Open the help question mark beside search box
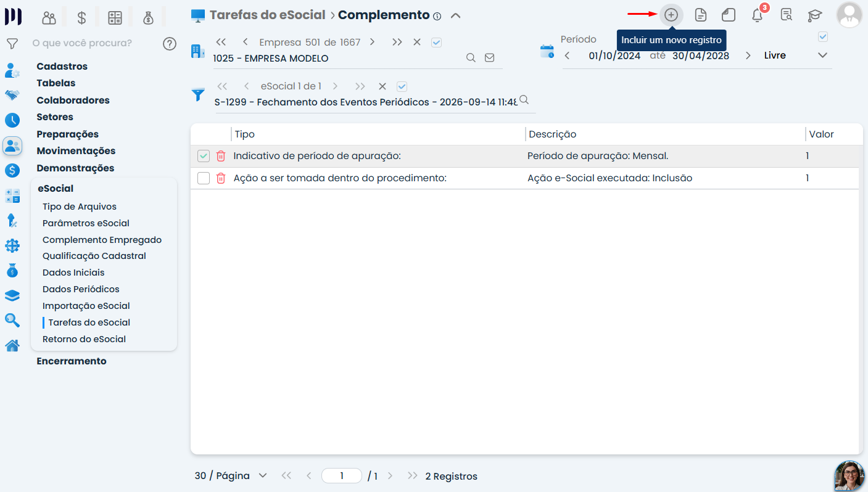Screen dimensions: 868x492 tap(170, 44)
